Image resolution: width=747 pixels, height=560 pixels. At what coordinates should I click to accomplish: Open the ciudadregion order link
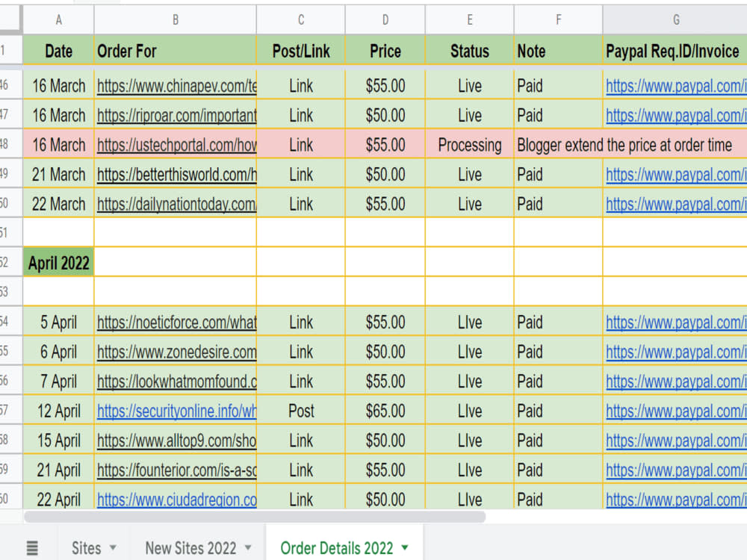point(177,500)
